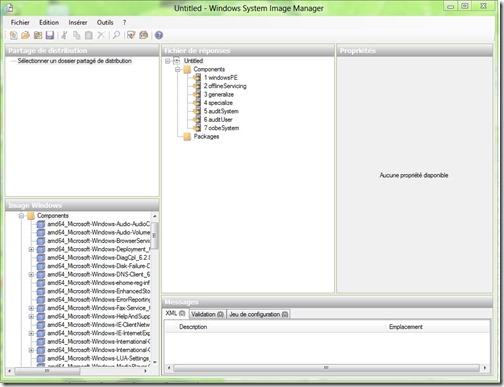The width and height of the screenshot is (504, 387).
Task: Click the Validate answer file checkmark icon
Action: click(x=131, y=35)
